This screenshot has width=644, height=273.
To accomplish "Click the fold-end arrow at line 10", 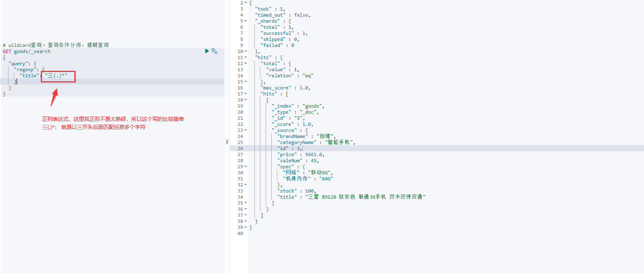I will (245, 51).
